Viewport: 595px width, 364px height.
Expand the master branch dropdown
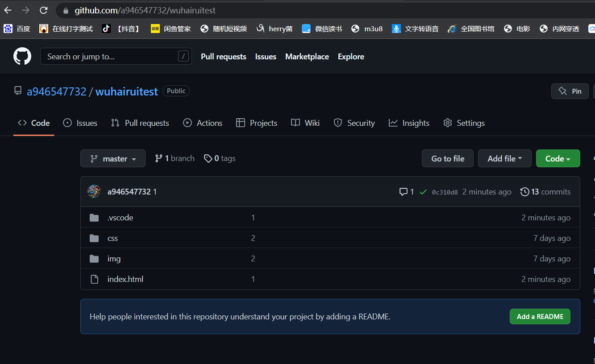click(113, 158)
